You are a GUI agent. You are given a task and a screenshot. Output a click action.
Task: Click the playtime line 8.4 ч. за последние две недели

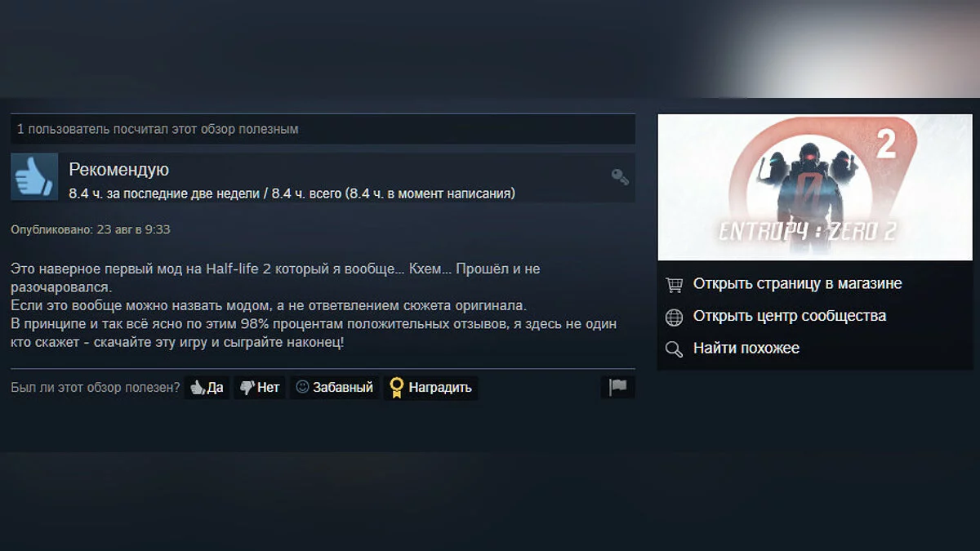[292, 193]
